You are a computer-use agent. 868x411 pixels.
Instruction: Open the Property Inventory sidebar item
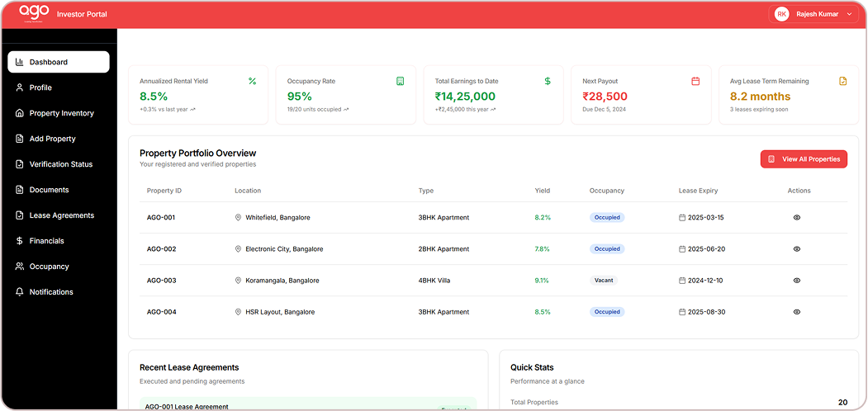pos(61,113)
